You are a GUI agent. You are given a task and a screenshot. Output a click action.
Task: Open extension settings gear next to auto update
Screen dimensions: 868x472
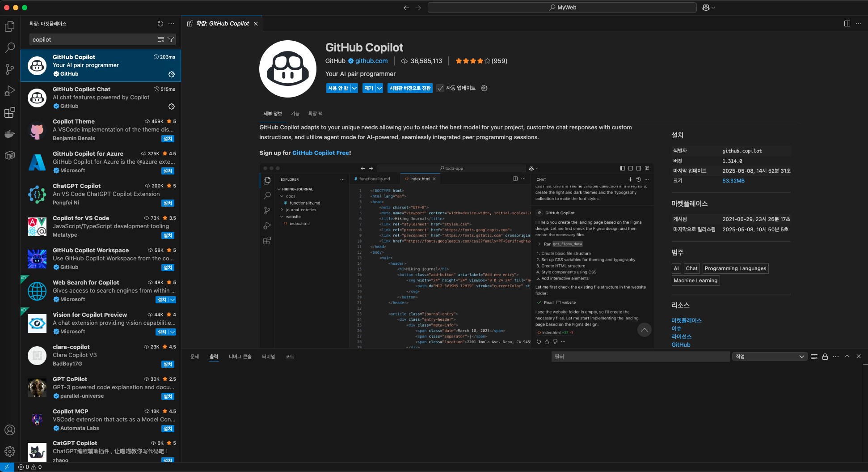[484, 88]
